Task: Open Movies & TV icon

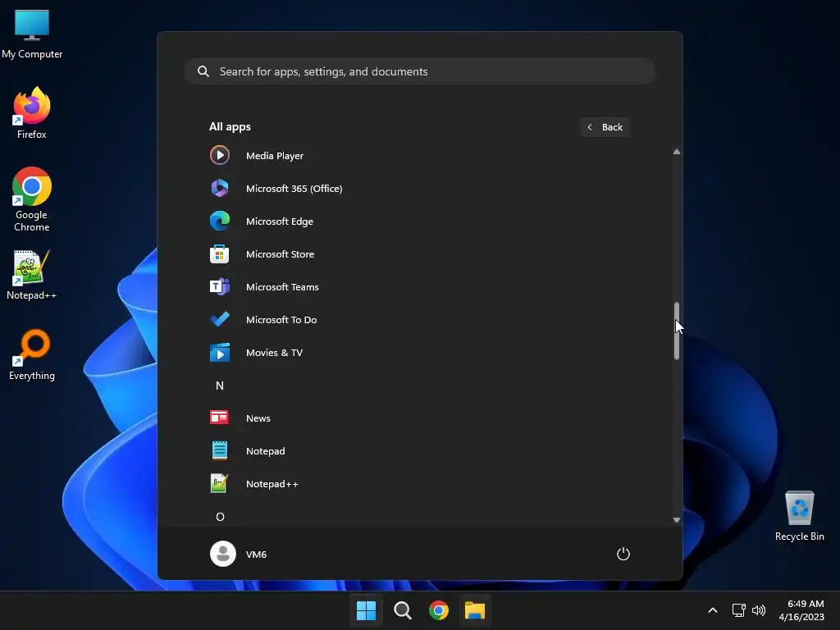Action: [220, 353]
